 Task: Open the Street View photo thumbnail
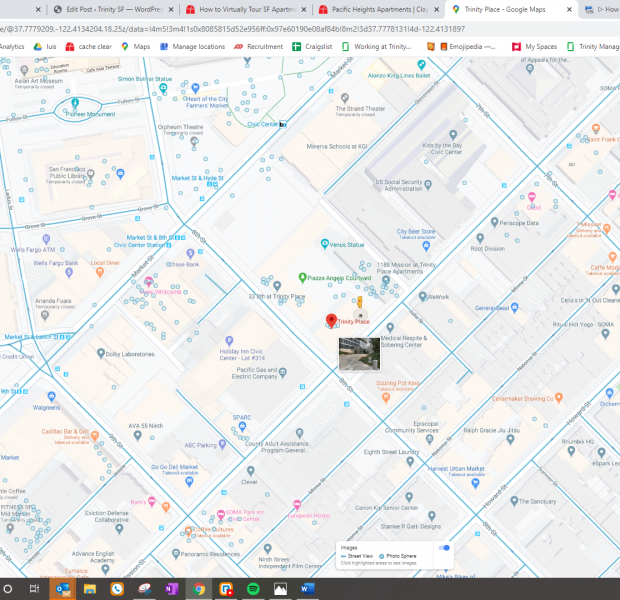point(359,354)
